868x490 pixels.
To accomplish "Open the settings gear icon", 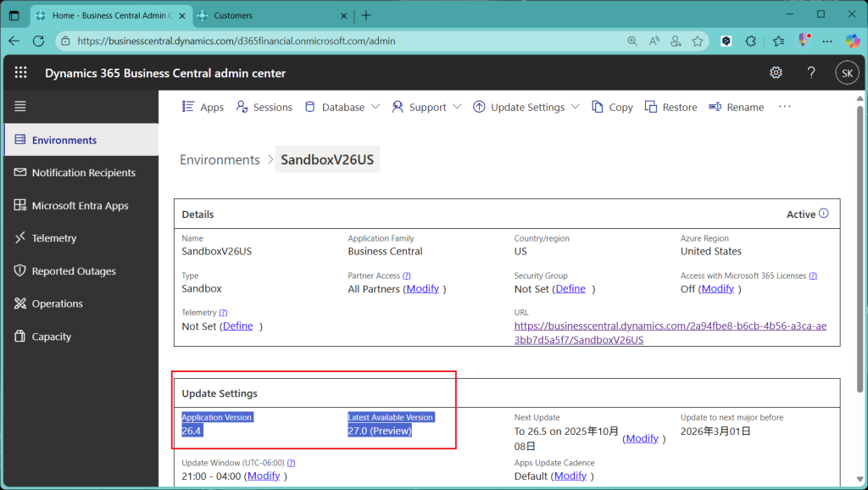I will (776, 73).
